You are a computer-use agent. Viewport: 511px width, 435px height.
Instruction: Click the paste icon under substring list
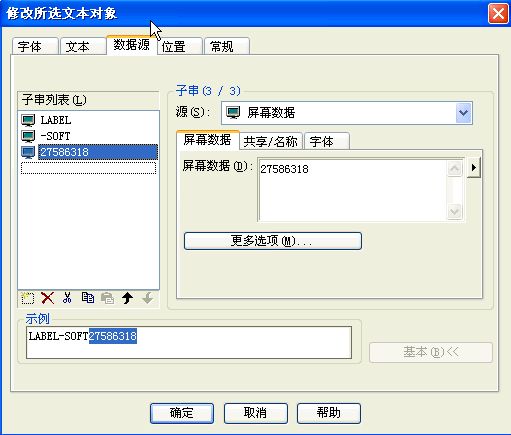click(107, 298)
